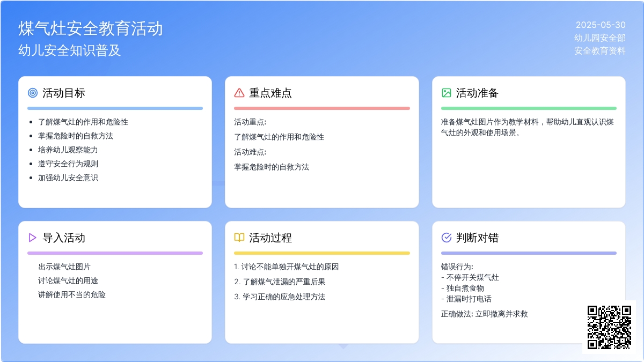
Task: Click the warning triangle icon beside 重点难点
Action: [x=239, y=93]
